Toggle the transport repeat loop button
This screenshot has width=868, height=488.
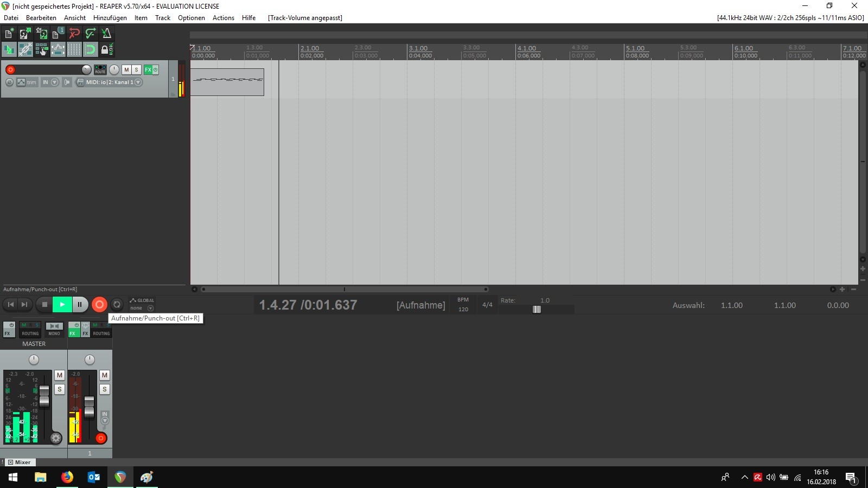tap(117, 305)
